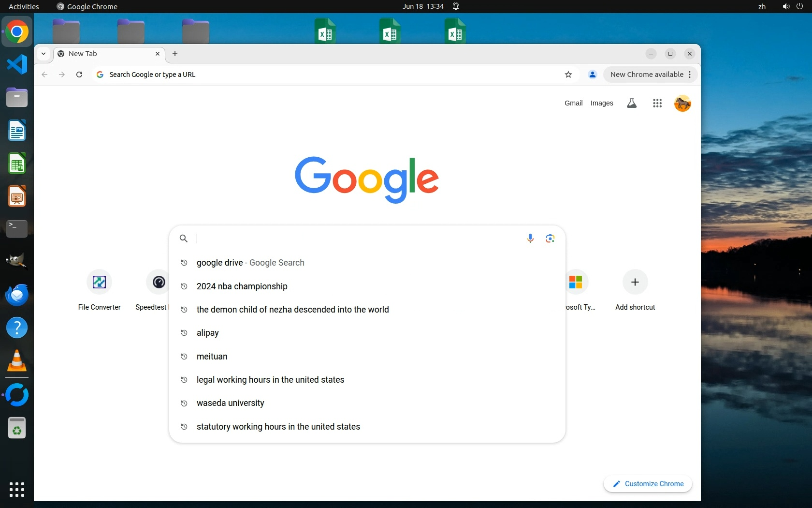
Task: Choose the "waseda university" suggestion
Action: (230, 403)
